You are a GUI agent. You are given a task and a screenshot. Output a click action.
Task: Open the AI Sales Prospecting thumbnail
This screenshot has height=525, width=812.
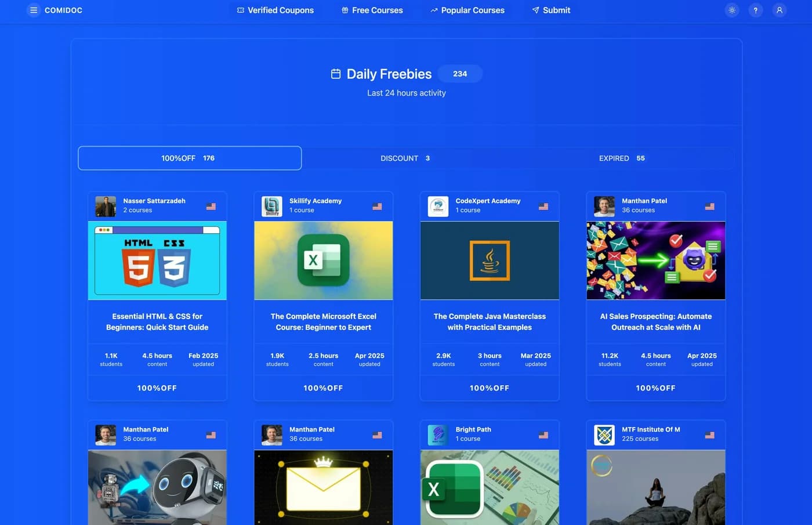click(x=656, y=260)
